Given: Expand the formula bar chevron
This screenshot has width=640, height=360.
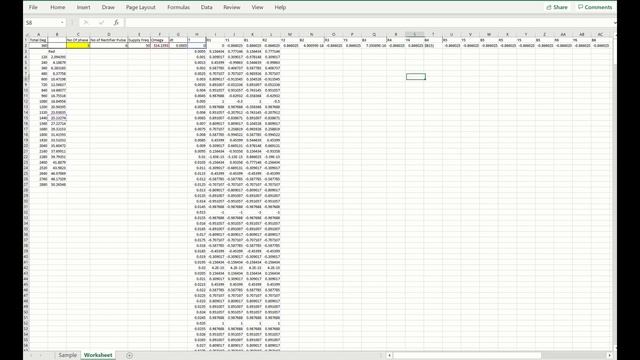Looking at the screenshot, I should pyautogui.click(x=614, y=23).
